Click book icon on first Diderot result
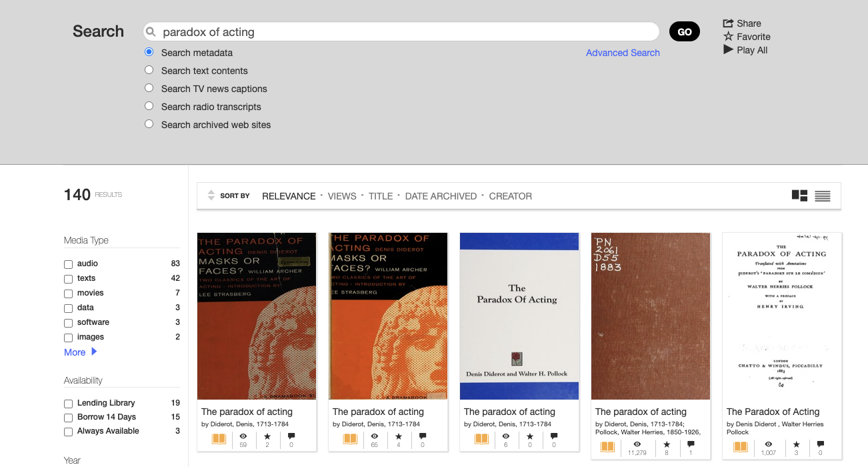The width and height of the screenshot is (868, 467). point(219,438)
